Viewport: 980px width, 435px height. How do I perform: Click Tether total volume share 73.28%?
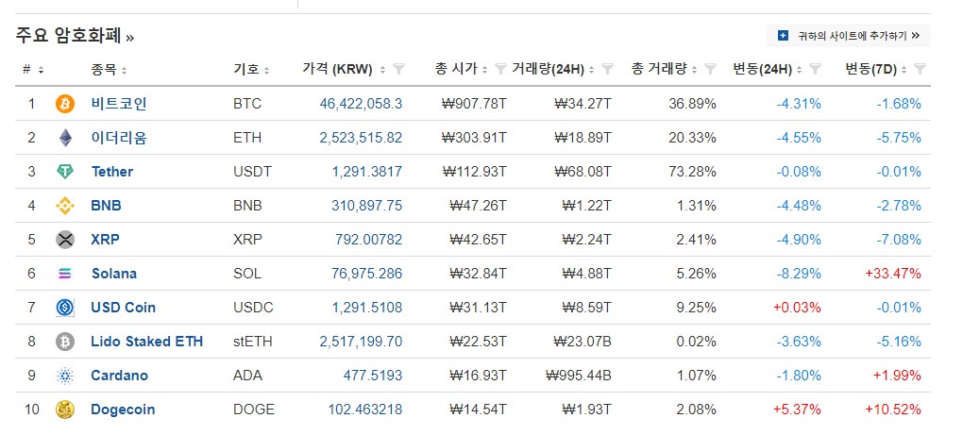coord(692,171)
